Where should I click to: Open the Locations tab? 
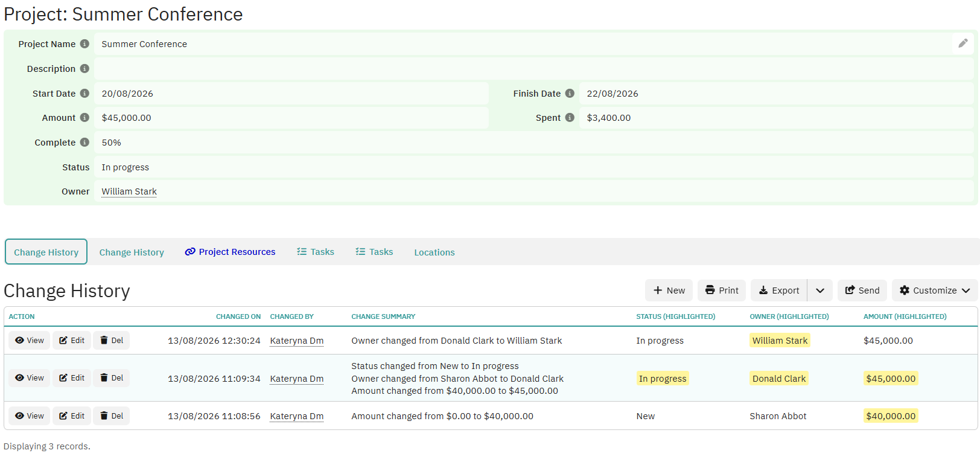434,252
